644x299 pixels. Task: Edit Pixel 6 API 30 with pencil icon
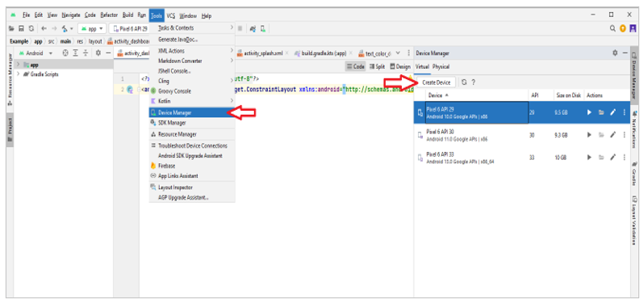tap(613, 134)
